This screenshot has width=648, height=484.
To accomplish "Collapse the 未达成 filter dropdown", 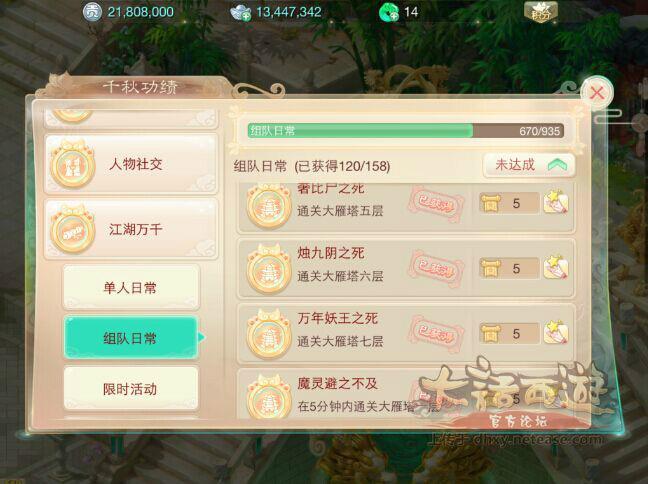I will click(x=529, y=165).
